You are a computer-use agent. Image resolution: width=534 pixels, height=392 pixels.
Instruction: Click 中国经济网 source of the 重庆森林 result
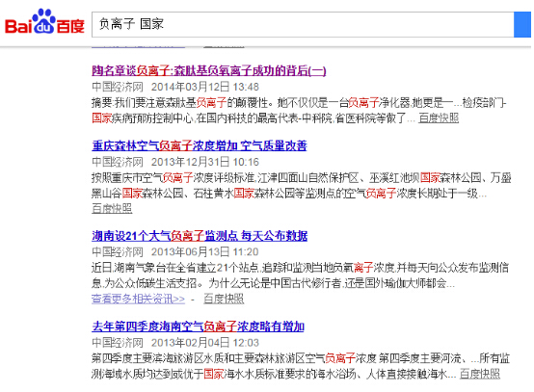tap(118, 162)
